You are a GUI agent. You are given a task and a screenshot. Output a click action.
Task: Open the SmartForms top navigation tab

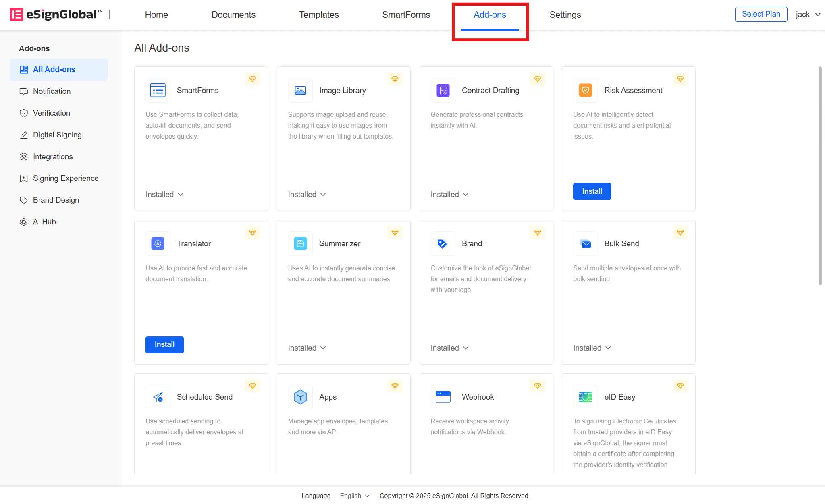406,15
